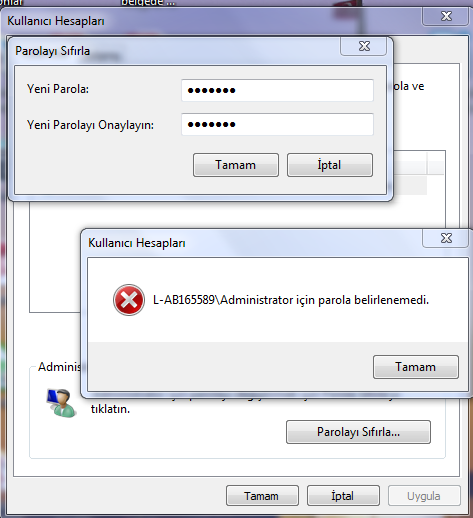This screenshot has height=518, width=473.
Task: Click the greyed-out Uygula button
Action: (424, 496)
